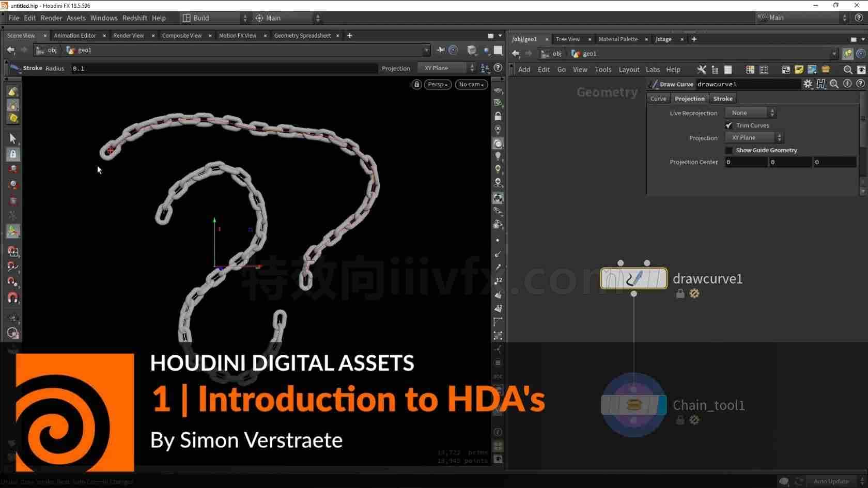This screenshot has width=868, height=488.
Task: Click the viewport lock camera icon beside Persp
Action: pos(416,84)
